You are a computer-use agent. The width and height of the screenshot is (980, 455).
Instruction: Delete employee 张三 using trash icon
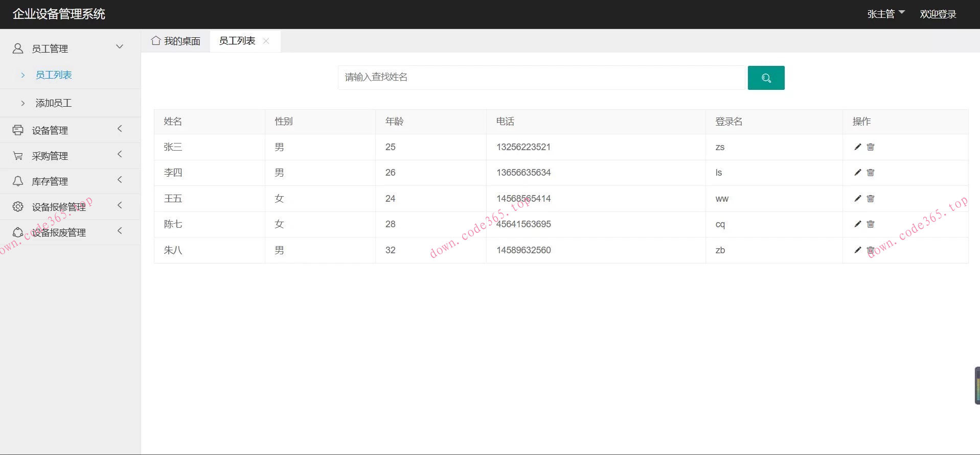coord(871,147)
